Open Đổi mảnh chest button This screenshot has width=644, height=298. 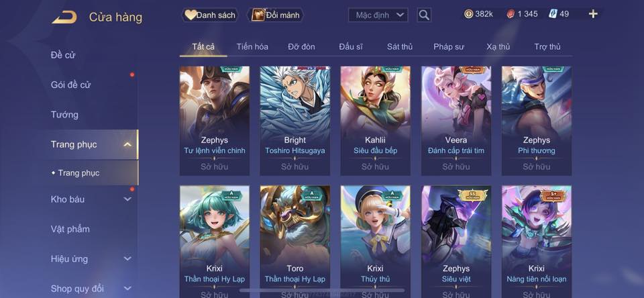[275, 15]
